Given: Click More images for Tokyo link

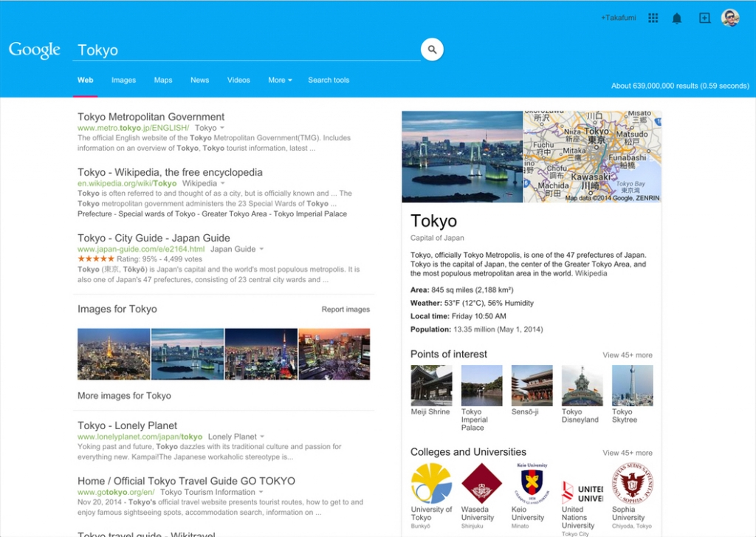Looking at the screenshot, I should (124, 396).
